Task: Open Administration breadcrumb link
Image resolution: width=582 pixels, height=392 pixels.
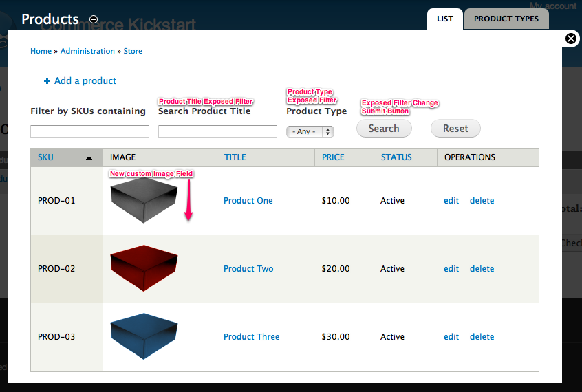Action: [87, 51]
